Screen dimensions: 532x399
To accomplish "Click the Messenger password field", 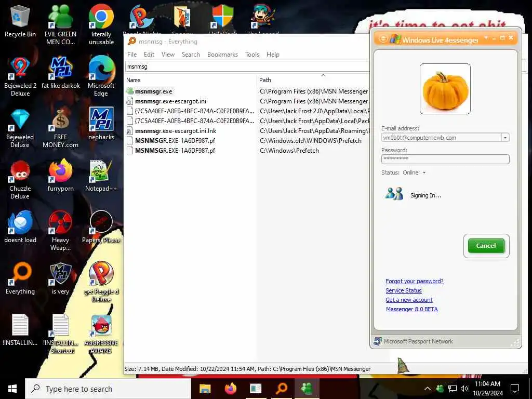I will (445, 159).
